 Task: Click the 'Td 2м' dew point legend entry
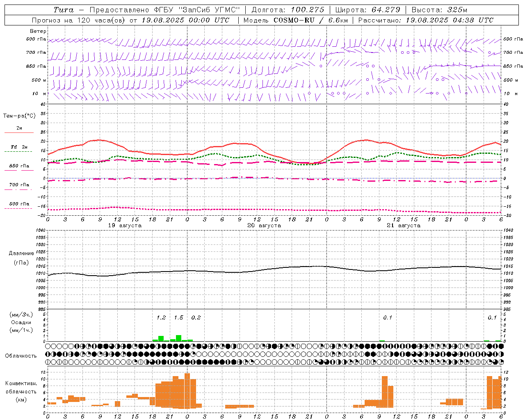point(19,147)
